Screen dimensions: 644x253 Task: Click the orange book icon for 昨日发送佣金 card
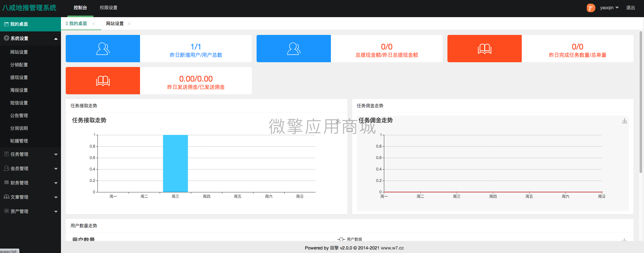tap(103, 81)
